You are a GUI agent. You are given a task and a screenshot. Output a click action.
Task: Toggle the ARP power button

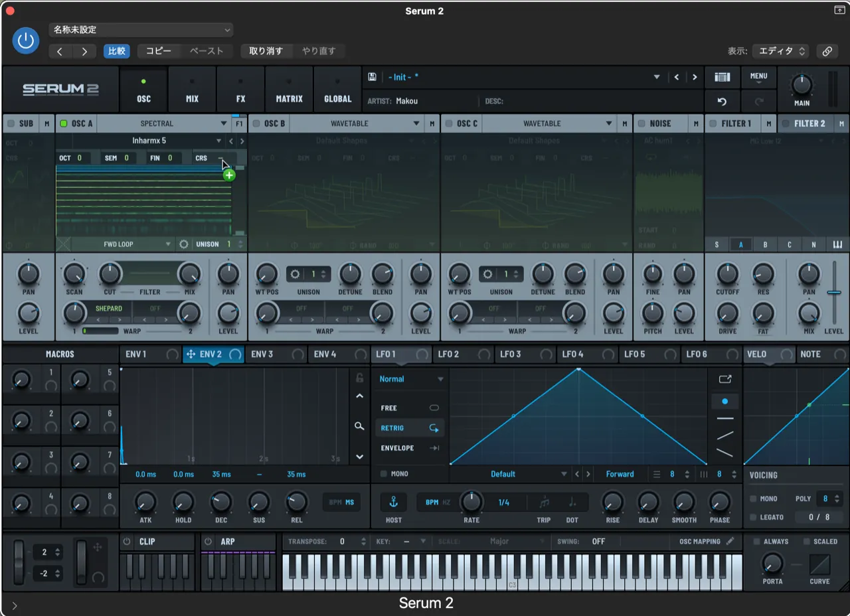click(208, 542)
